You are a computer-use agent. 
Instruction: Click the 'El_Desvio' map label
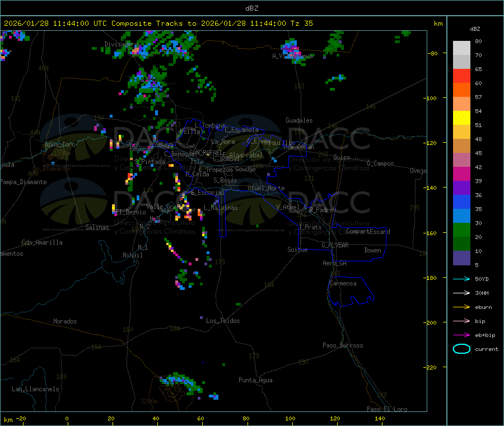point(131,212)
